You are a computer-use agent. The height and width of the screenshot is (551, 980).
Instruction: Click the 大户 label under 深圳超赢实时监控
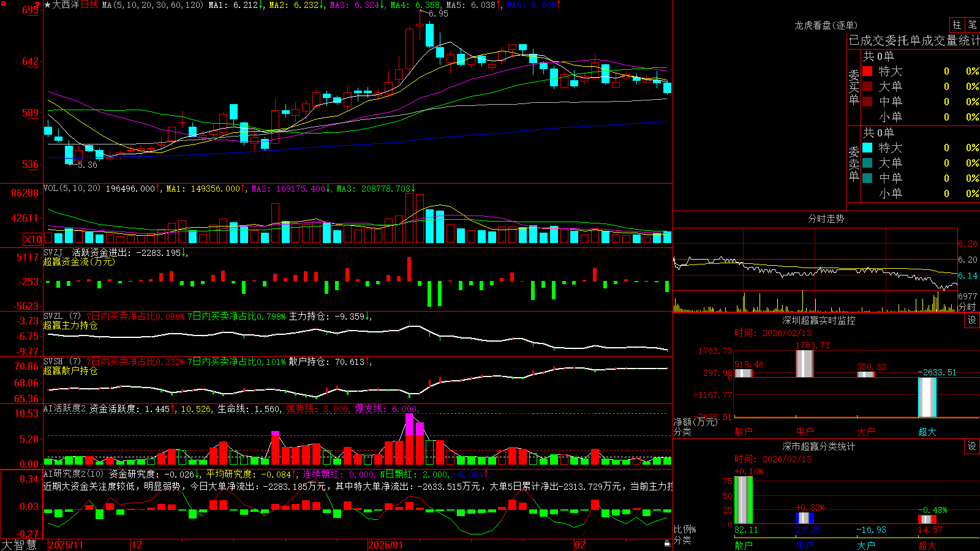click(x=865, y=432)
